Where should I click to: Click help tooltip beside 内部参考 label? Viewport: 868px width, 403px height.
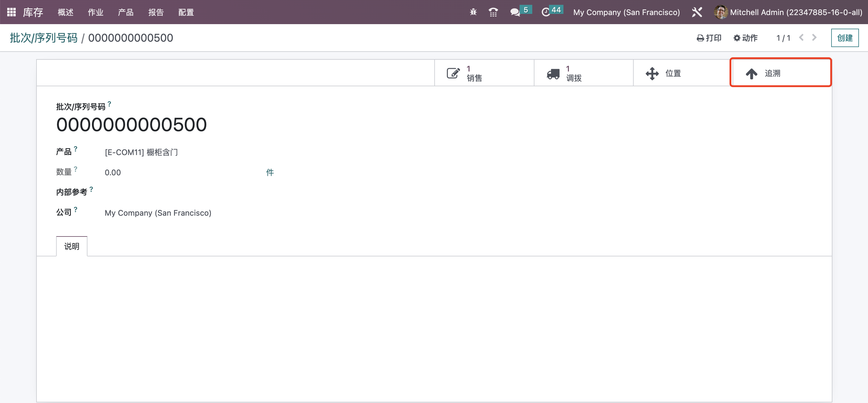click(91, 189)
